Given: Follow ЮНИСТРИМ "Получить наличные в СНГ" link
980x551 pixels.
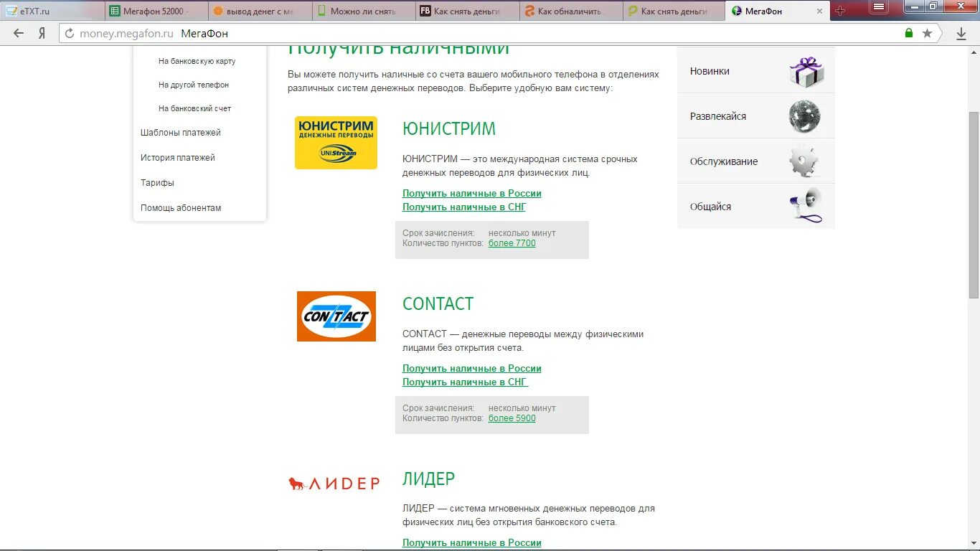Looking at the screenshot, I should pyautogui.click(x=464, y=207).
